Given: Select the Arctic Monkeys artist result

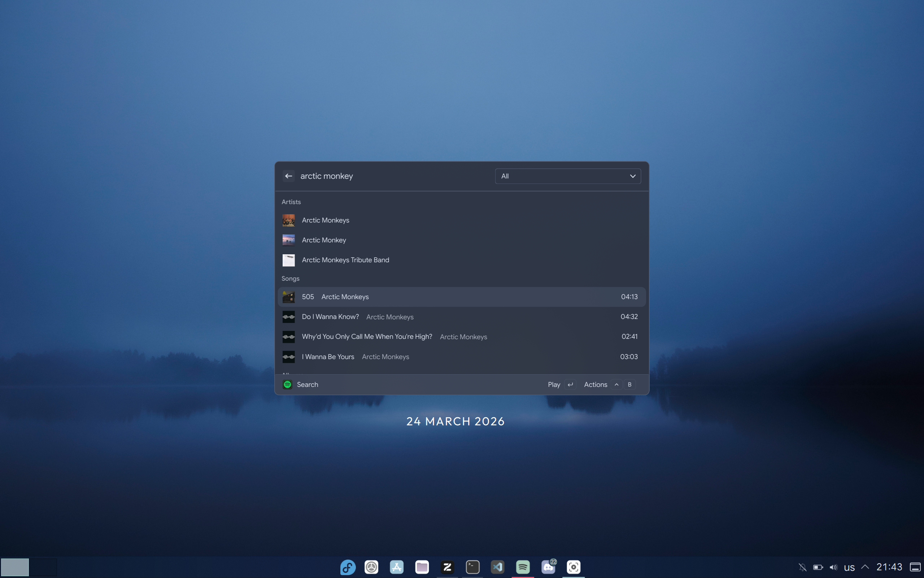Looking at the screenshot, I should 462,220.
